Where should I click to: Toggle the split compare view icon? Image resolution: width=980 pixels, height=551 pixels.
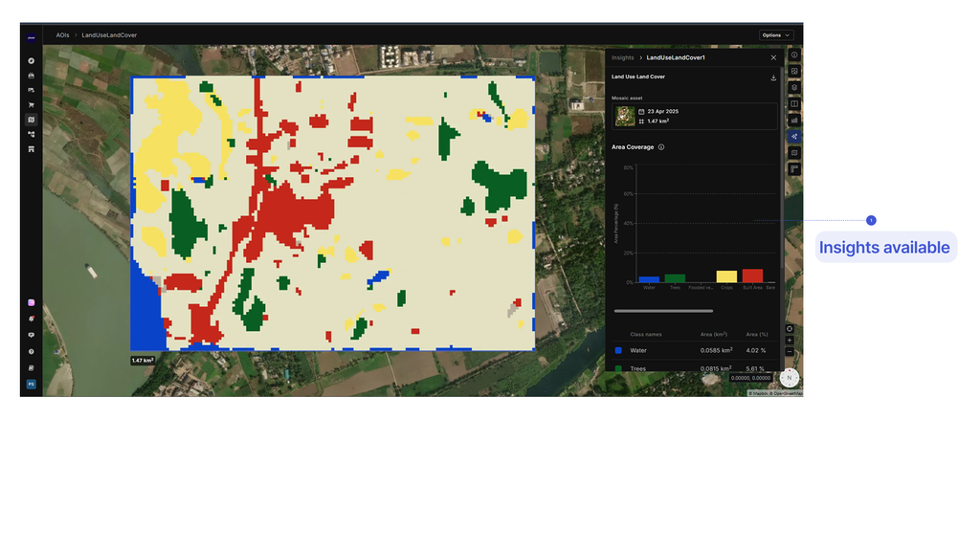pyautogui.click(x=794, y=103)
